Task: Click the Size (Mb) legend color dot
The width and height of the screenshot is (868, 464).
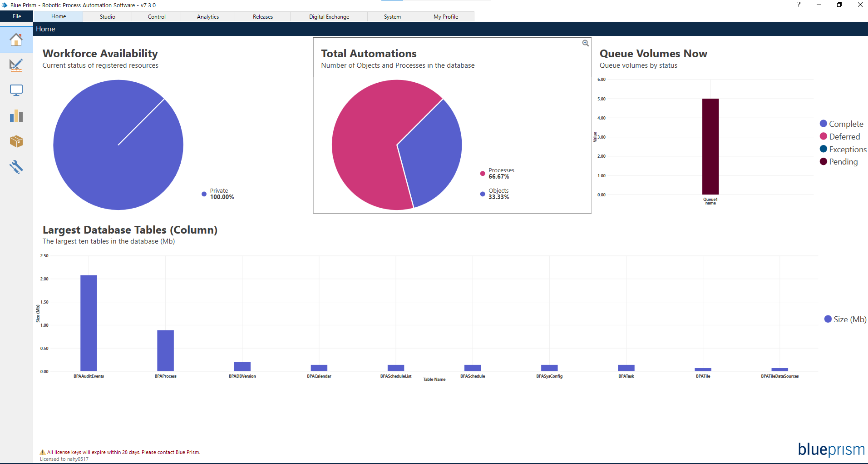Action: click(x=828, y=319)
